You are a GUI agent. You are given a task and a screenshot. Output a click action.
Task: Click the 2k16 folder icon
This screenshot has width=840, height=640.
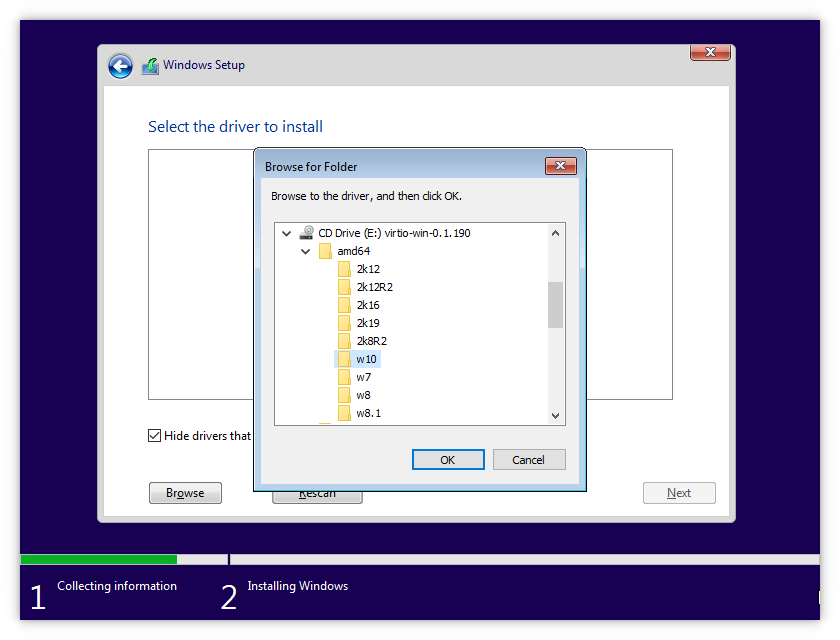pos(344,305)
